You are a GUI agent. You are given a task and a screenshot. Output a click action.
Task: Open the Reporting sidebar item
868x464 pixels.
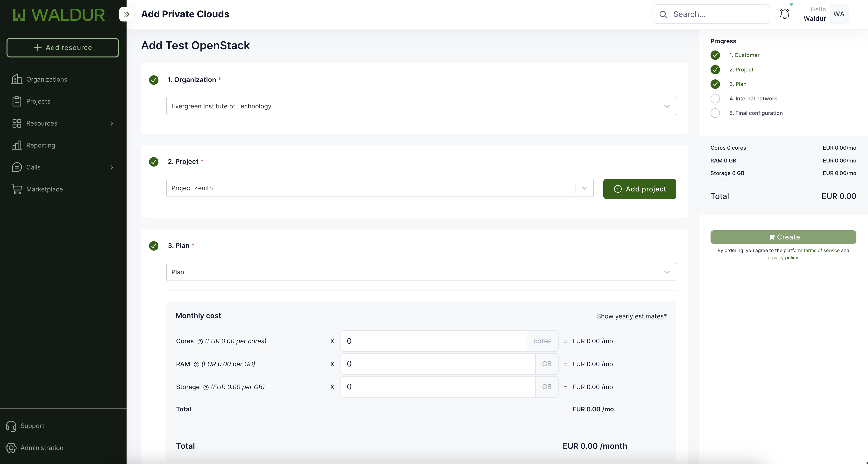tap(40, 145)
